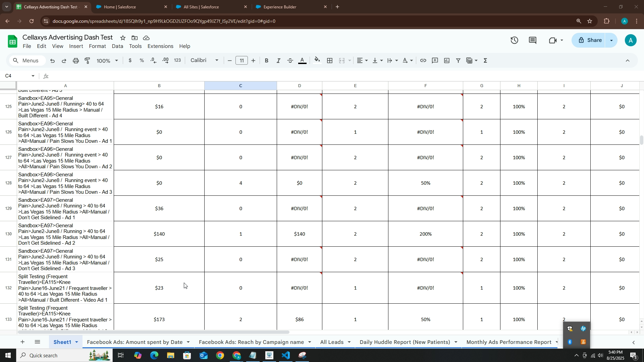Open the Sheet1 tab options arrow

pyautogui.click(x=77, y=342)
